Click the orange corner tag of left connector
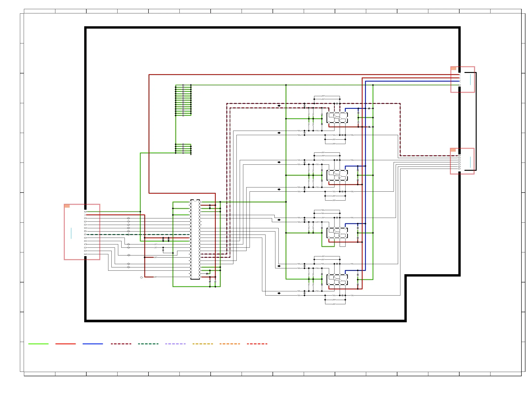Viewport: 532px width, 395px height. [67, 206]
